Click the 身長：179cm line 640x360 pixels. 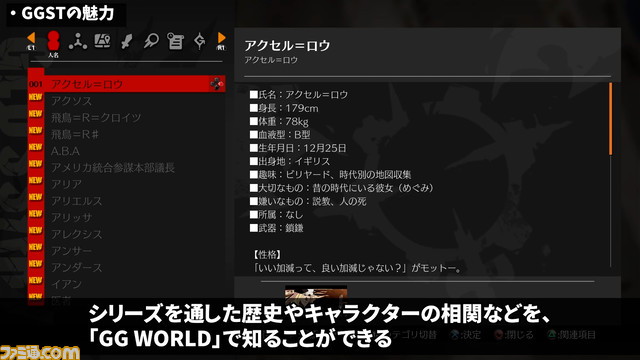click(x=284, y=108)
